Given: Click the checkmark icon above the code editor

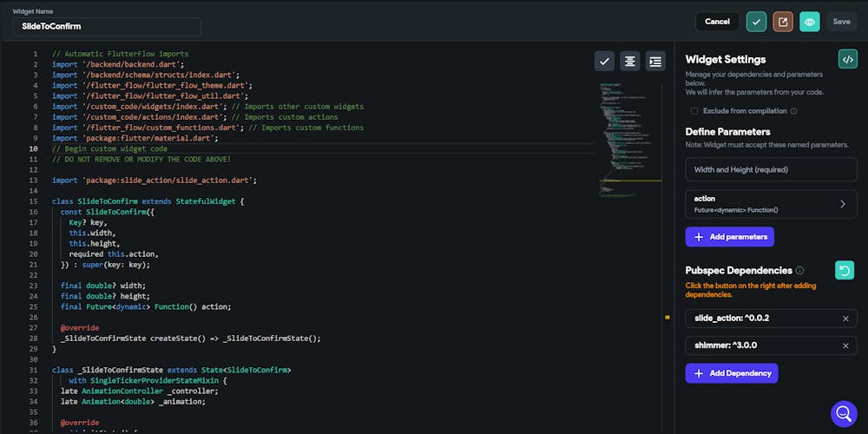Looking at the screenshot, I should pyautogui.click(x=604, y=61).
